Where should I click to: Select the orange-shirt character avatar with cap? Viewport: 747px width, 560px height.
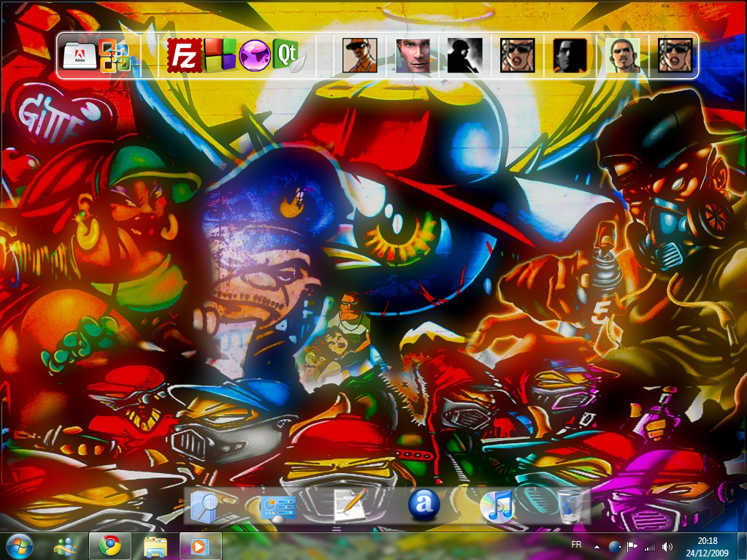(x=360, y=55)
